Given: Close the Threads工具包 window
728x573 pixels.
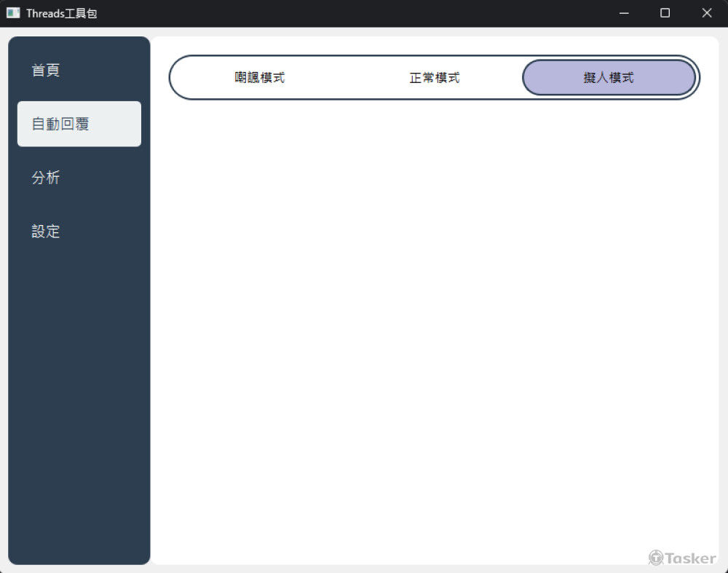Looking at the screenshot, I should 706,13.
